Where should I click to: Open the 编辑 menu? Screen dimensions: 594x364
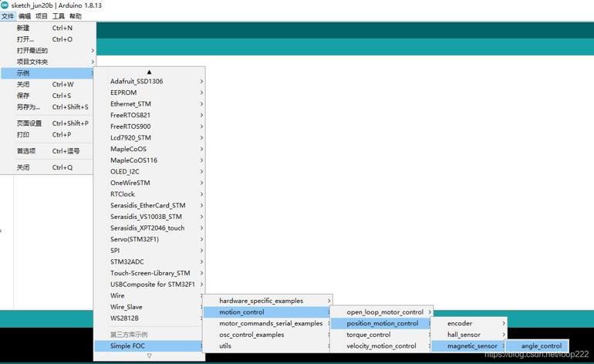[25, 16]
